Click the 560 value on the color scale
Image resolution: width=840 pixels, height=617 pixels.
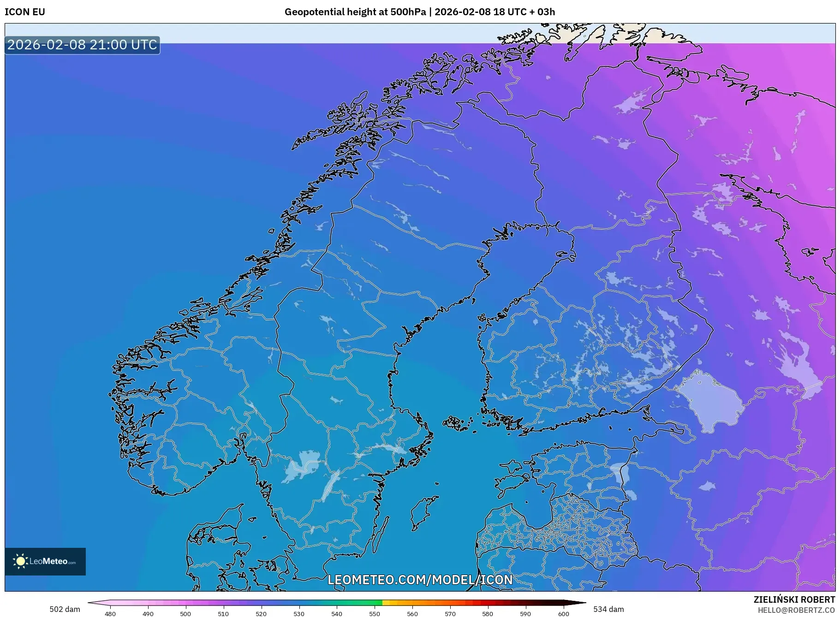tap(413, 614)
